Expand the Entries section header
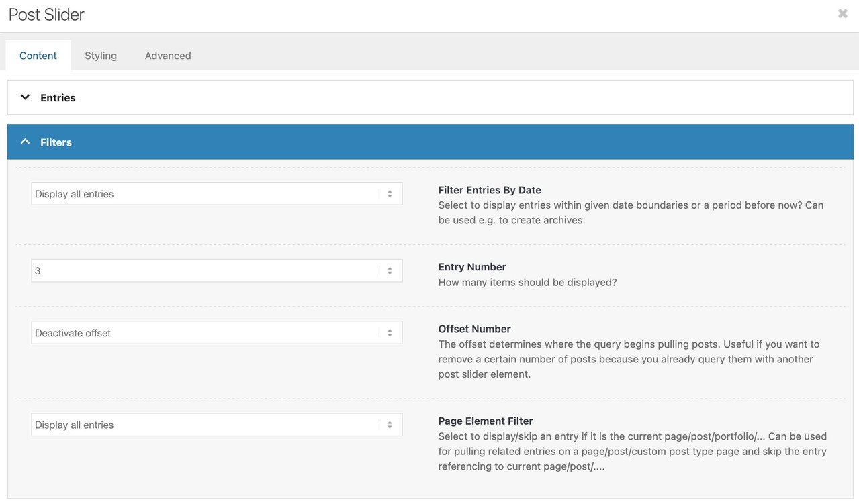 tap(430, 98)
